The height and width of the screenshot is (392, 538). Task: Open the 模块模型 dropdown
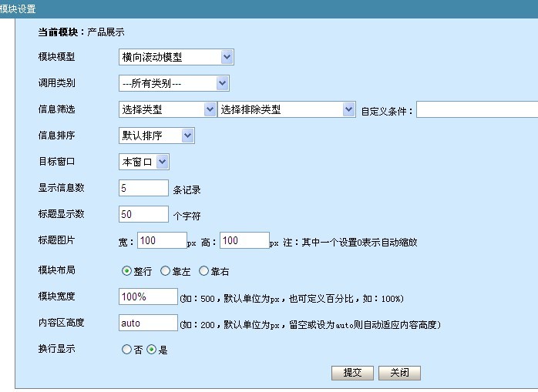(177, 57)
